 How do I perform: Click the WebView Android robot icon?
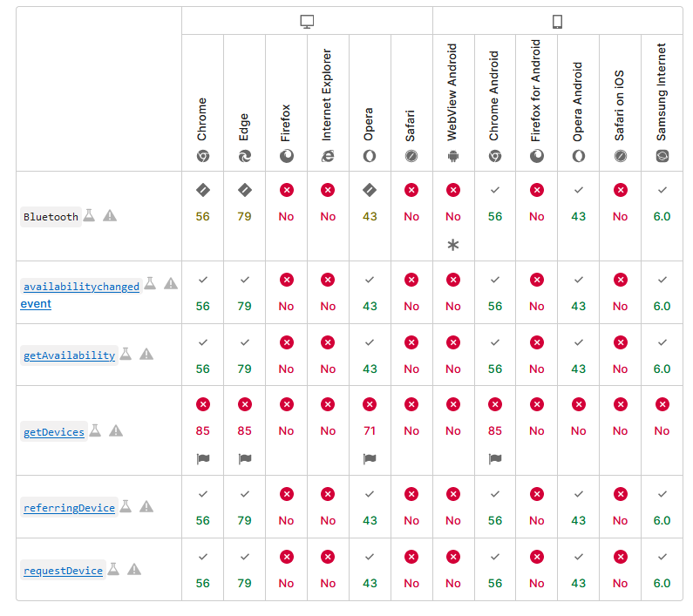click(x=452, y=156)
